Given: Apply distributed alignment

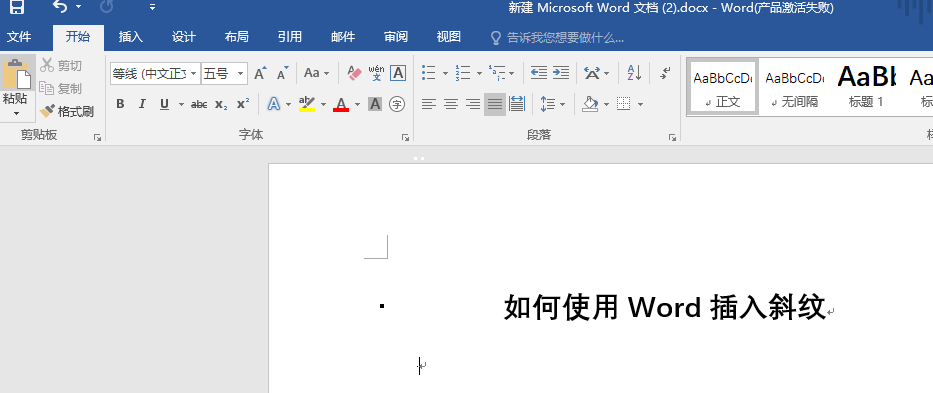Looking at the screenshot, I should pos(517,104).
